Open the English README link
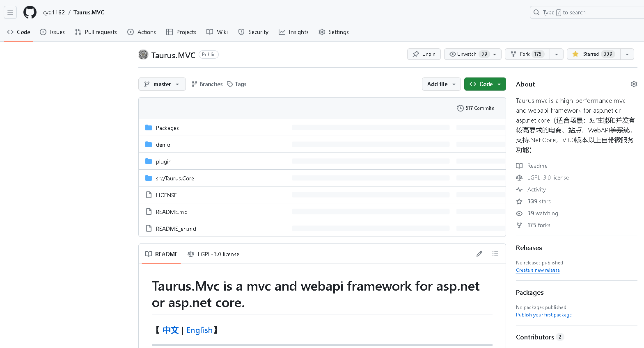This screenshot has height=348, width=644. click(199, 330)
